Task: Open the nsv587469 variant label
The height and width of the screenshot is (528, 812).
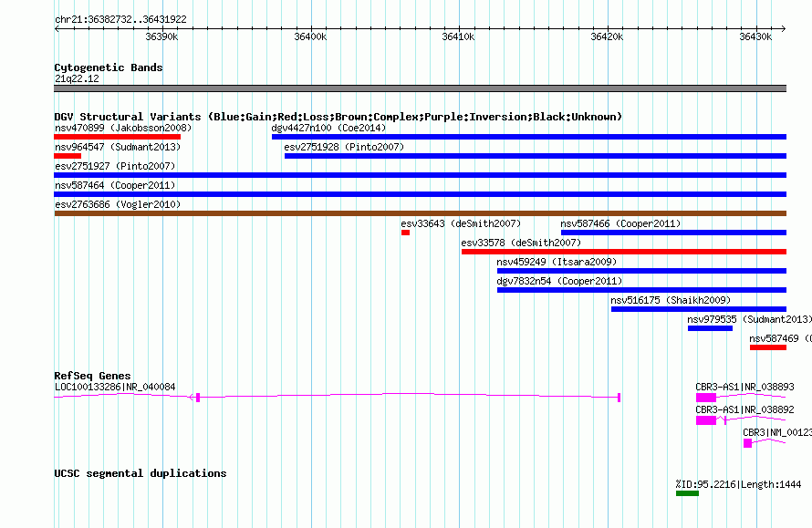Action: (x=780, y=338)
